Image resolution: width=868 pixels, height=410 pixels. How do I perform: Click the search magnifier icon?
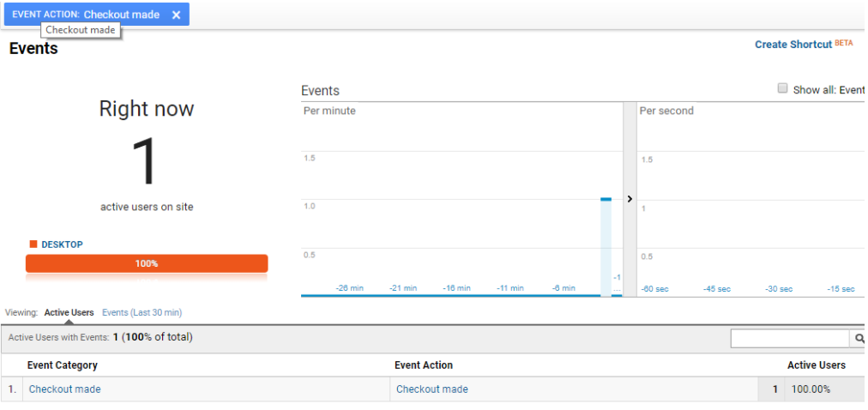[859, 339]
